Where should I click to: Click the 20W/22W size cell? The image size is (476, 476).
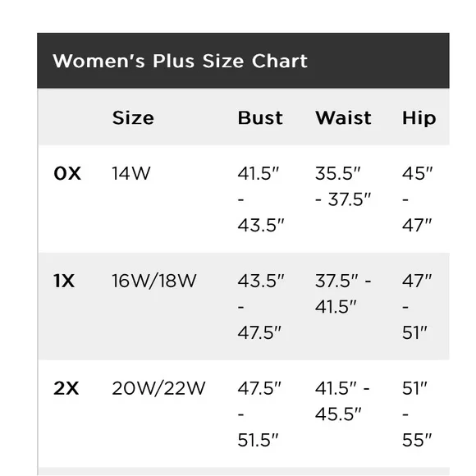(158, 388)
